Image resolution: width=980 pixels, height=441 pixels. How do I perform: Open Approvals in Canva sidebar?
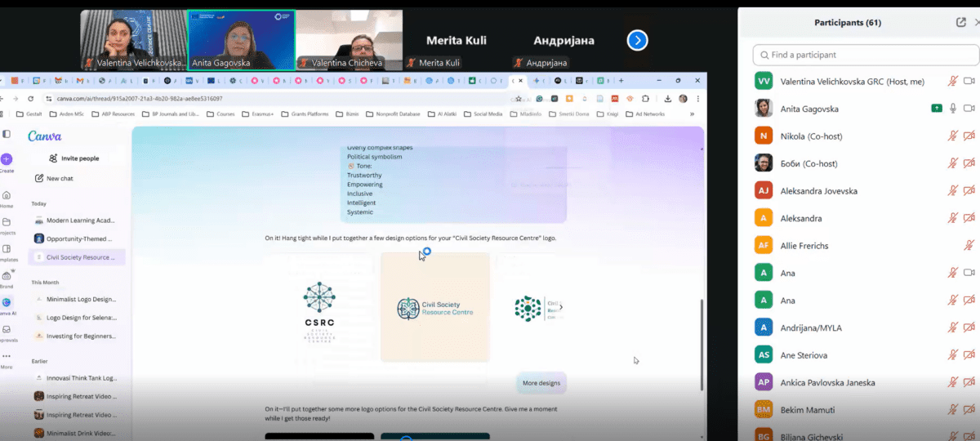tap(7, 333)
